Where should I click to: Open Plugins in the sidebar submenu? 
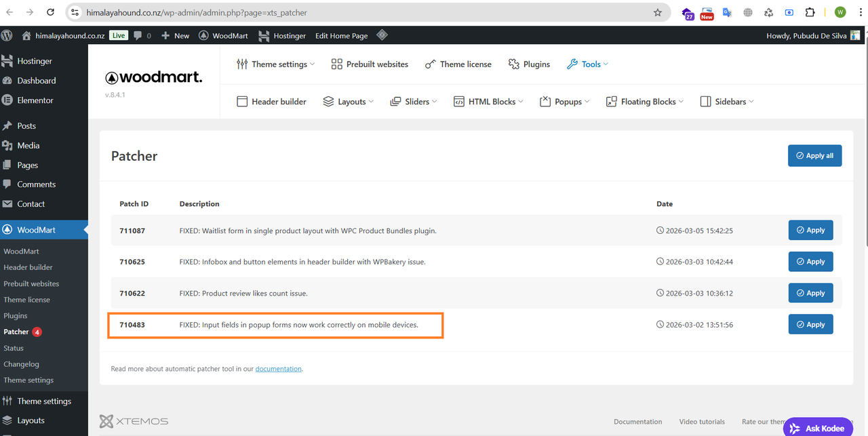coord(16,316)
